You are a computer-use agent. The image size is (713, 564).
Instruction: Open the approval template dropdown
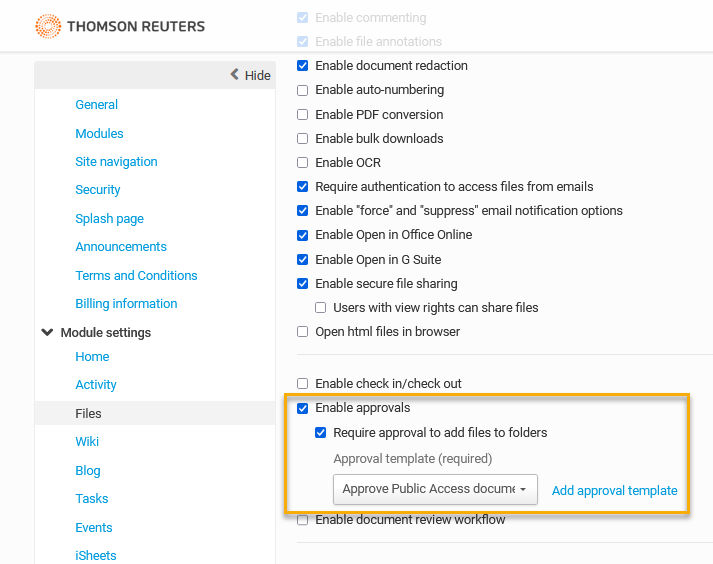[435, 489]
